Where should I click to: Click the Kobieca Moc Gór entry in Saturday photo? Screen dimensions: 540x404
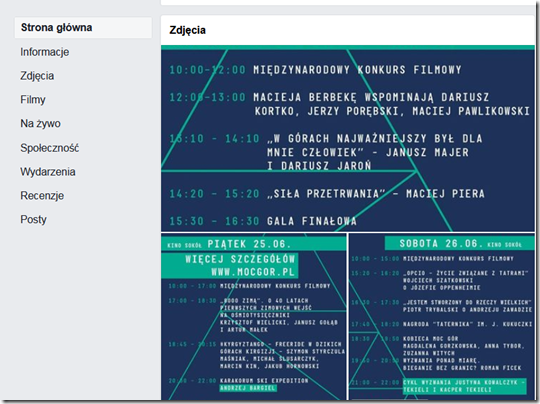426,339
